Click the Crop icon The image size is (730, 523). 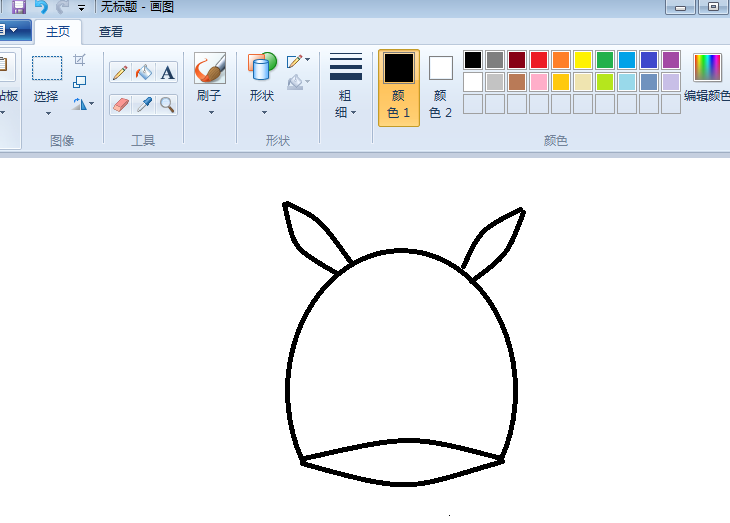click(80, 60)
